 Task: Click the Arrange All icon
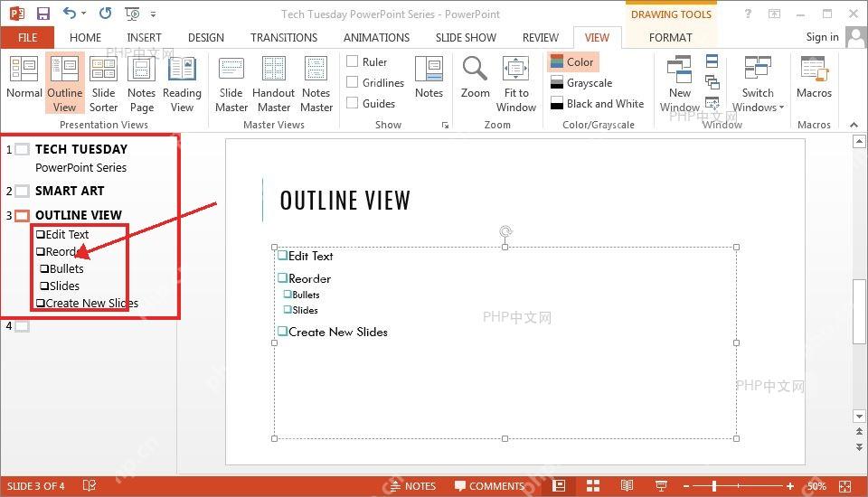click(712, 61)
